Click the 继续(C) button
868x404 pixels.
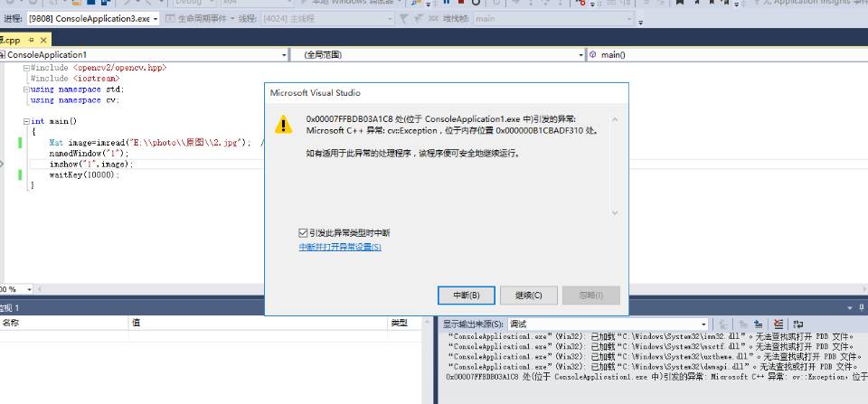point(529,295)
